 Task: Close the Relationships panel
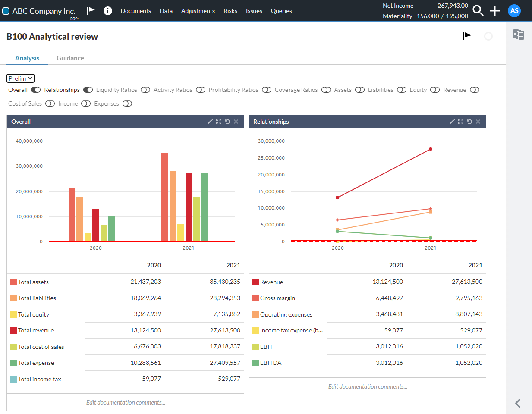point(478,122)
